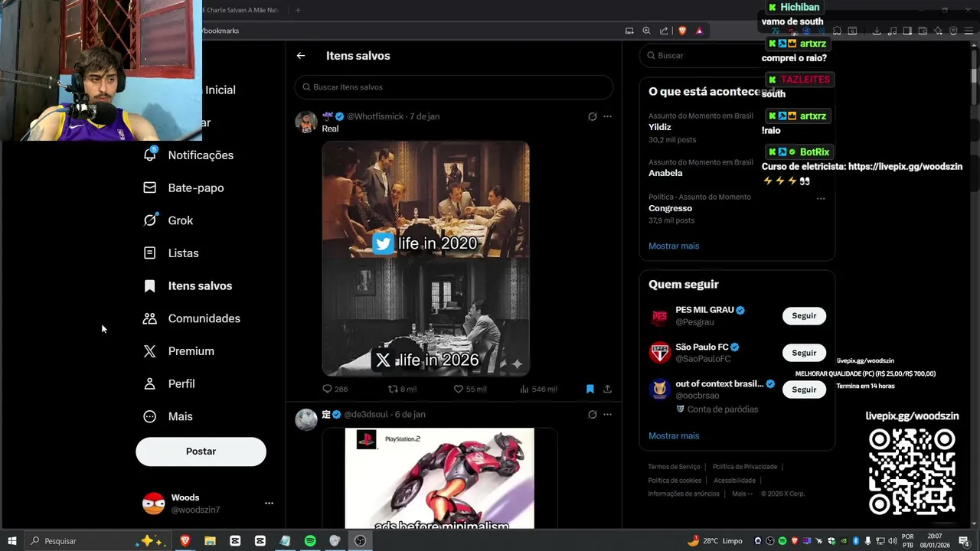Open Leo AI sparkle icon in toolbar
The image size is (980, 551).
[x=938, y=31]
